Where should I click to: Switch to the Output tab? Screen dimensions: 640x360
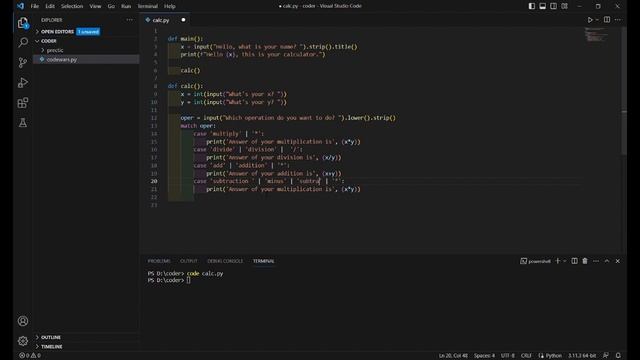pyautogui.click(x=189, y=261)
